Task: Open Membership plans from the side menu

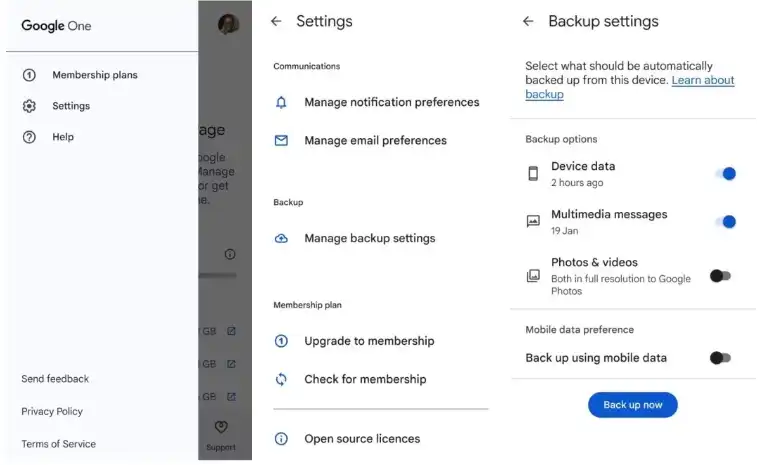Action: [94, 75]
